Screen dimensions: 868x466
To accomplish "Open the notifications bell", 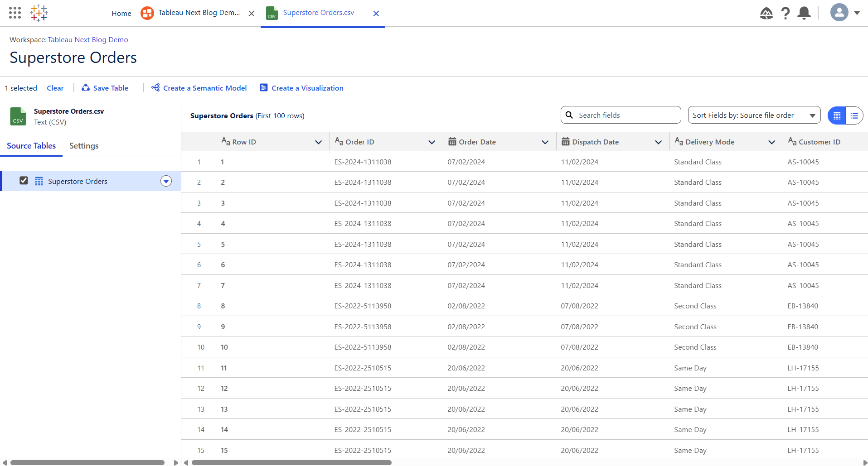I will [804, 13].
